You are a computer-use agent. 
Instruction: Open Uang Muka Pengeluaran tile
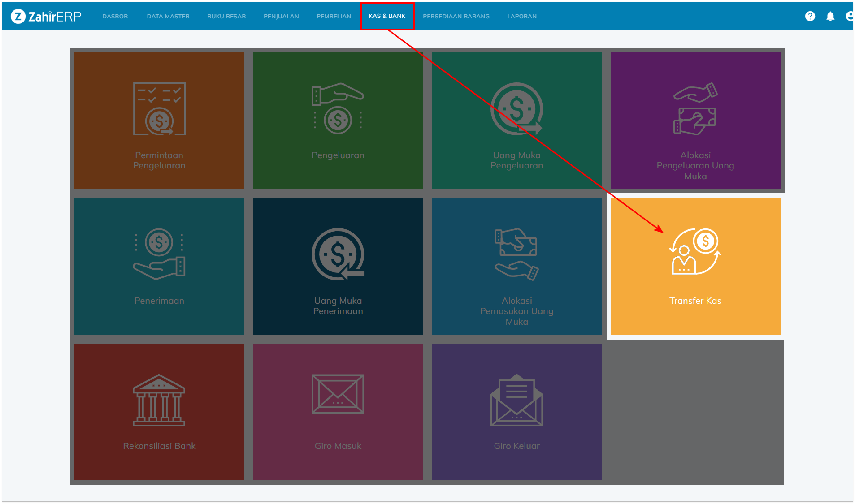516,121
